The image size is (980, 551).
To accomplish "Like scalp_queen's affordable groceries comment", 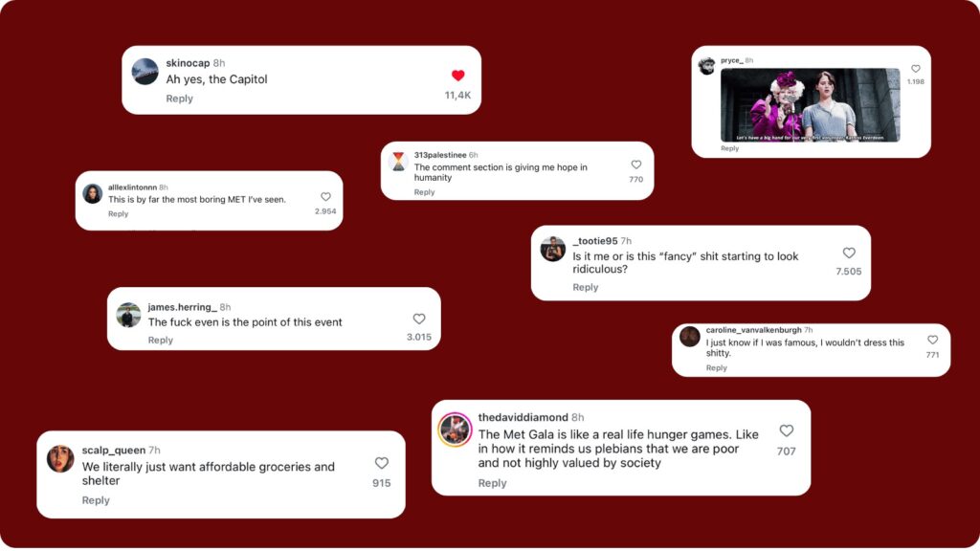I will 381,463.
